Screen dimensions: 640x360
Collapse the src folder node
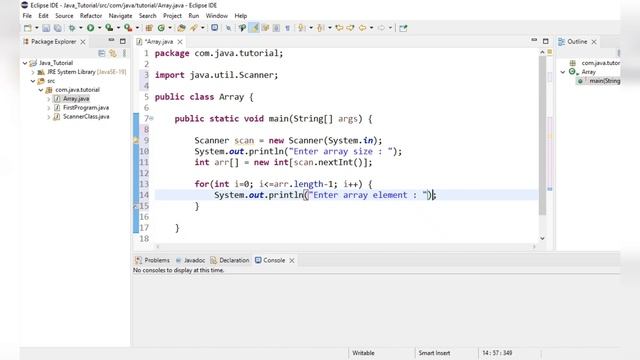pyautogui.click(x=33, y=81)
